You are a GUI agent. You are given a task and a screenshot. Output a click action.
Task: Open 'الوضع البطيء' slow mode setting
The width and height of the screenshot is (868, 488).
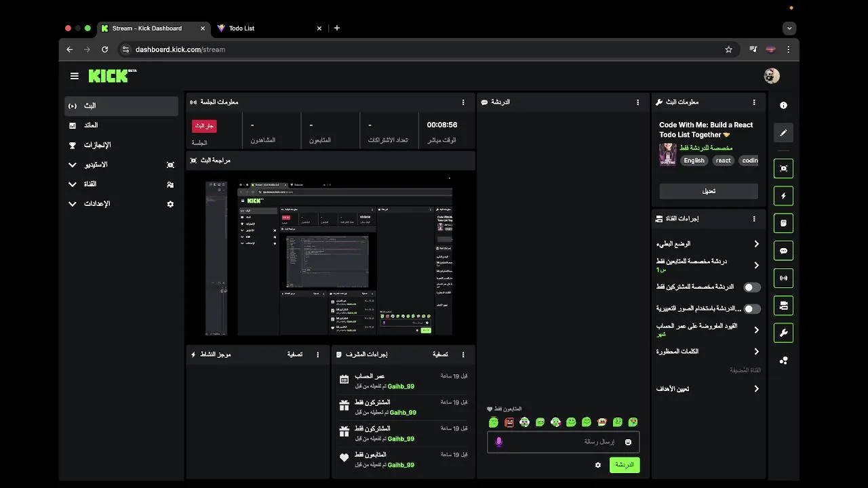point(708,244)
